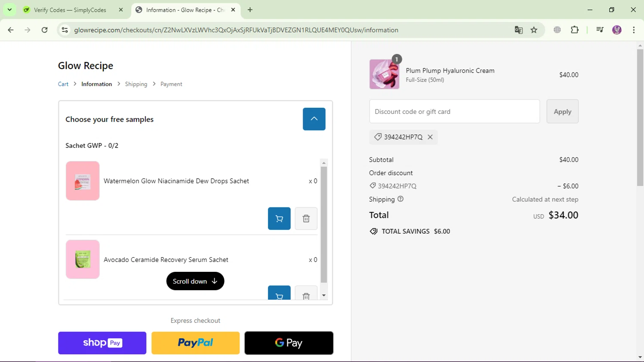
Task: Apply the discount code
Action: click(x=562, y=112)
